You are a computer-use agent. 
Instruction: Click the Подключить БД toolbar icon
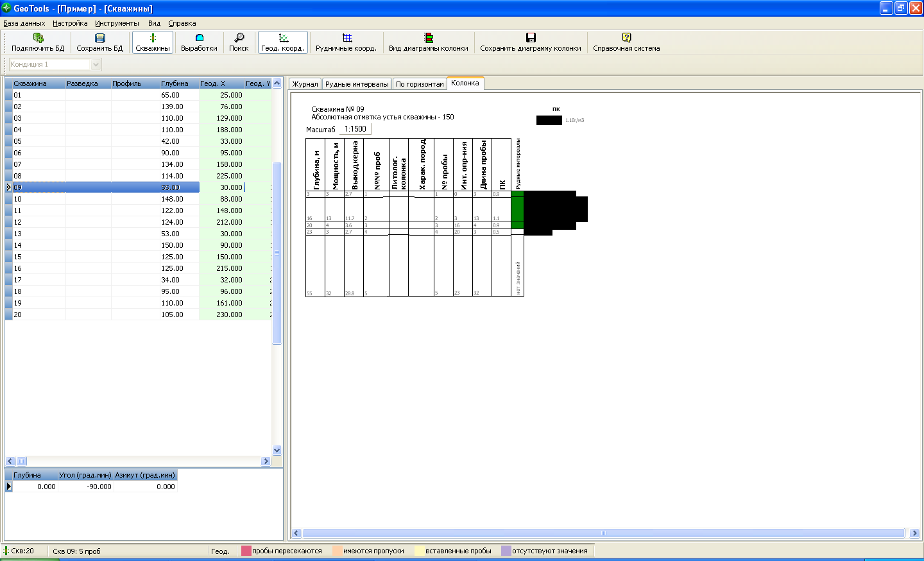[x=38, y=38]
